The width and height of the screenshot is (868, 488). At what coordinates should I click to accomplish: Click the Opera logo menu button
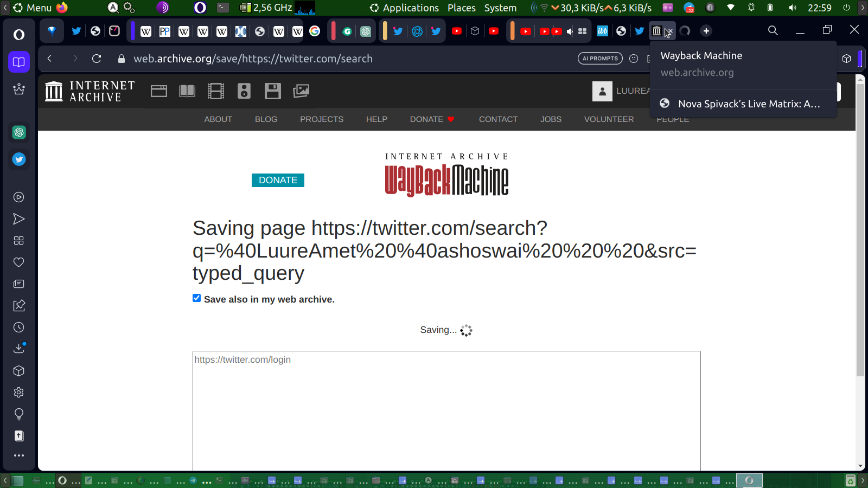(x=19, y=35)
